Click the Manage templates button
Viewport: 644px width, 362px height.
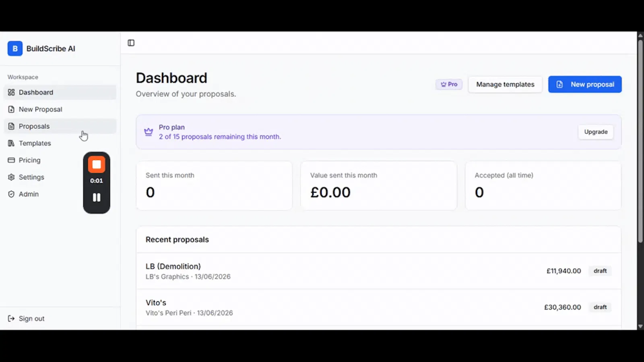tap(505, 84)
